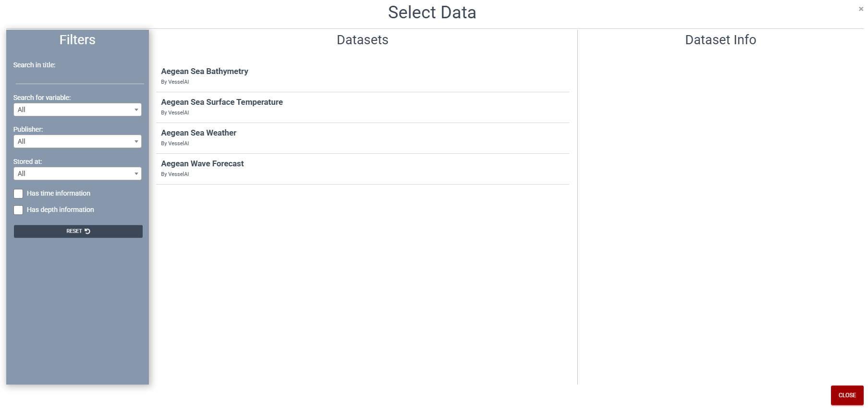Click 'By VesselAI' under Aegean Sea Bathymetry
Viewport: 868px width, 411px height.
175,82
